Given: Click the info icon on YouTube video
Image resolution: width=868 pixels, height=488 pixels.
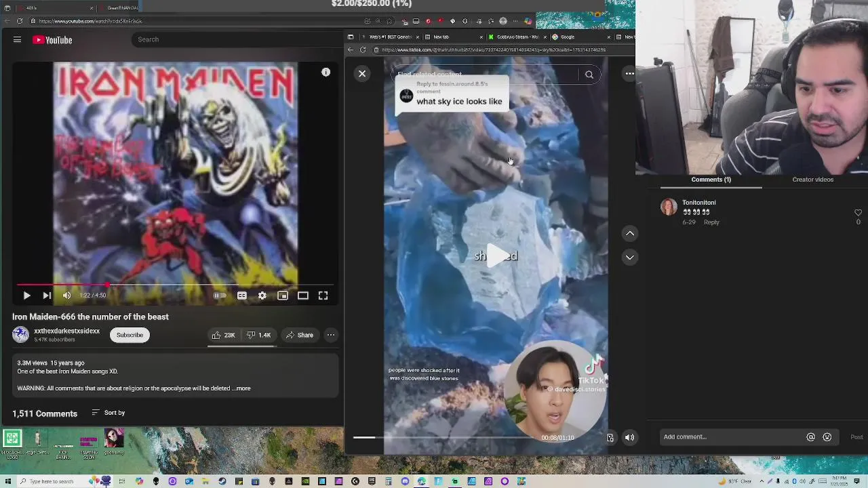Looking at the screenshot, I should tap(325, 73).
